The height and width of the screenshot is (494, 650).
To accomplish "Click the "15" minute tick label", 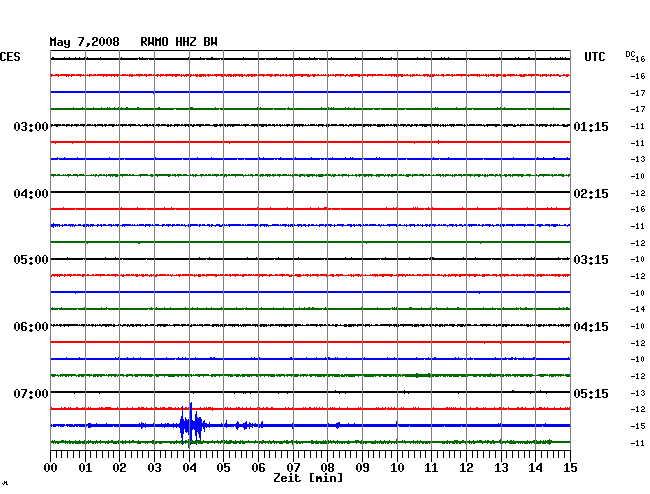I will pos(570,468).
